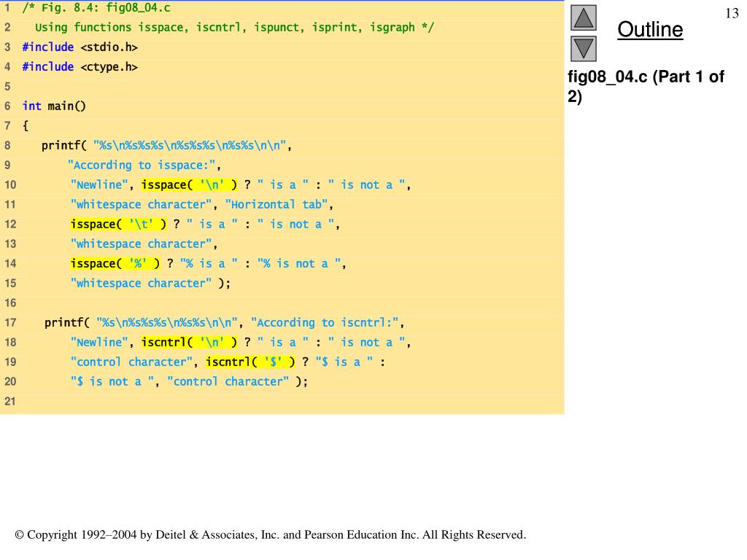The image size is (747, 560).
Task: Click the highlighted isspace( '\n' ) call
Action: [x=189, y=184]
